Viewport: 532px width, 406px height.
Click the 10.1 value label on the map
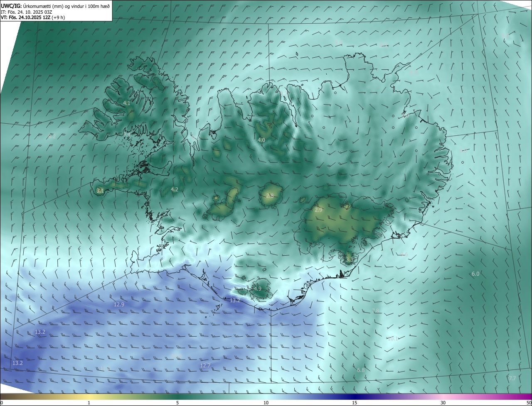393,338
